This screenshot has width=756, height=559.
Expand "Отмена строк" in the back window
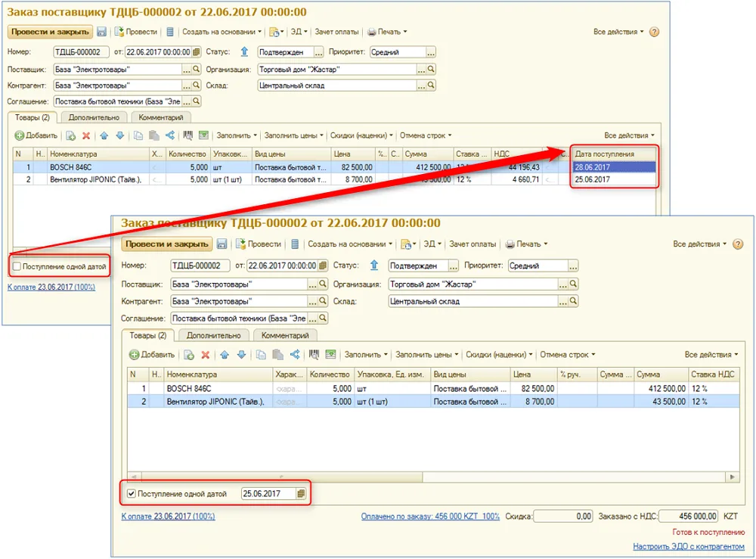click(x=426, y=135)
